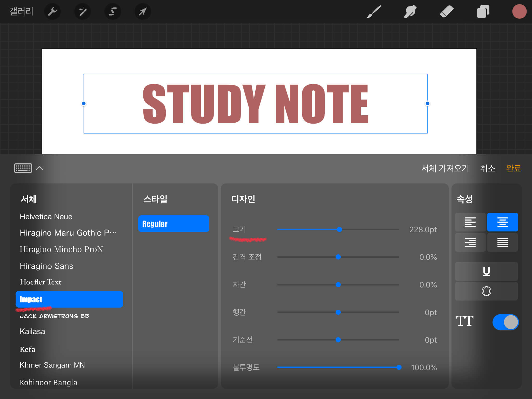This screenshot has width=532, height=399.
Task: Toggle underline text attribute
Action: 486,271
